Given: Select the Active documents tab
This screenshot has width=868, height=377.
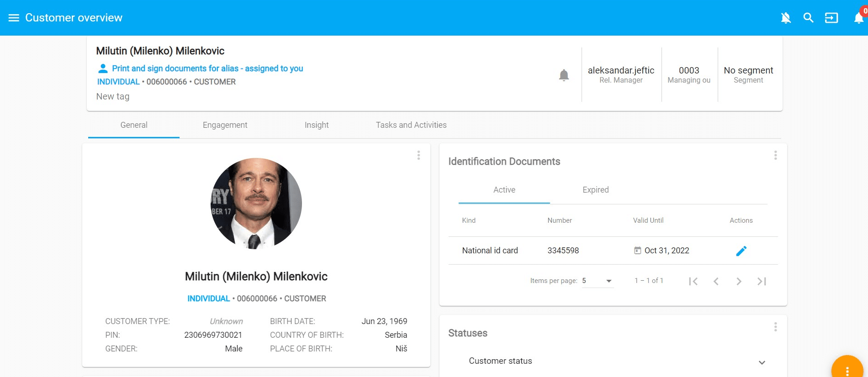Looking at the screenshot, I should [x=504, y=190].
